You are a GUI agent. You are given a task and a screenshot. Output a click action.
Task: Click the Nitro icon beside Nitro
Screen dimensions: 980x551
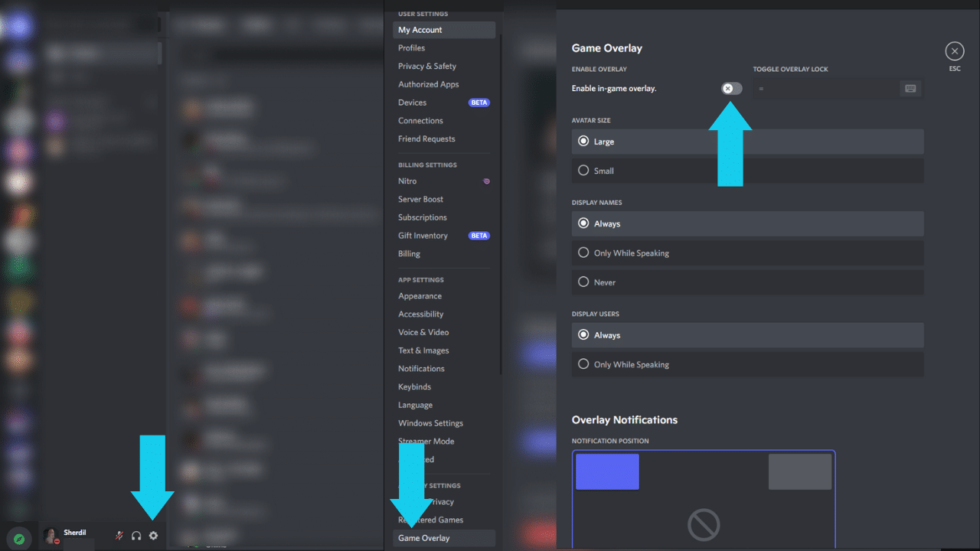point(486,181)
